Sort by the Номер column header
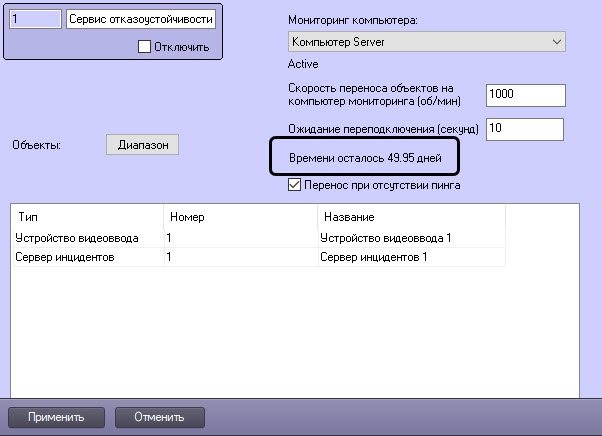The image size is (602, 436). 239,217
